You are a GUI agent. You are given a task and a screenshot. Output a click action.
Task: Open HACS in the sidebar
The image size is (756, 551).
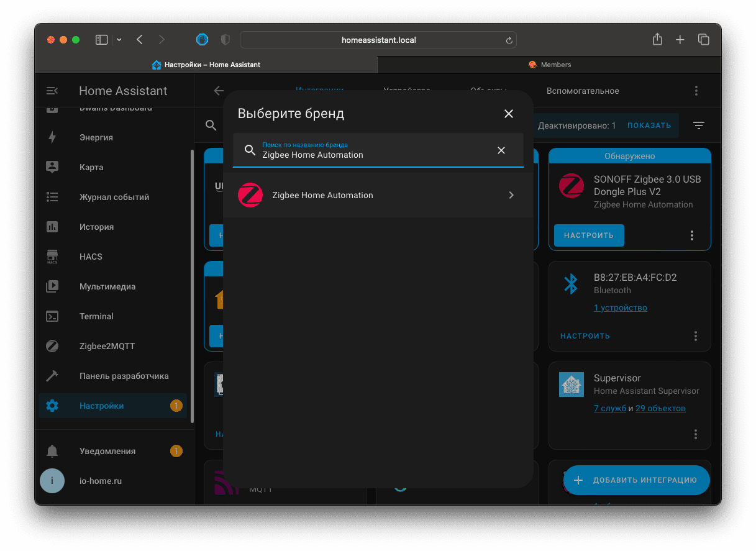coord(91,257)
